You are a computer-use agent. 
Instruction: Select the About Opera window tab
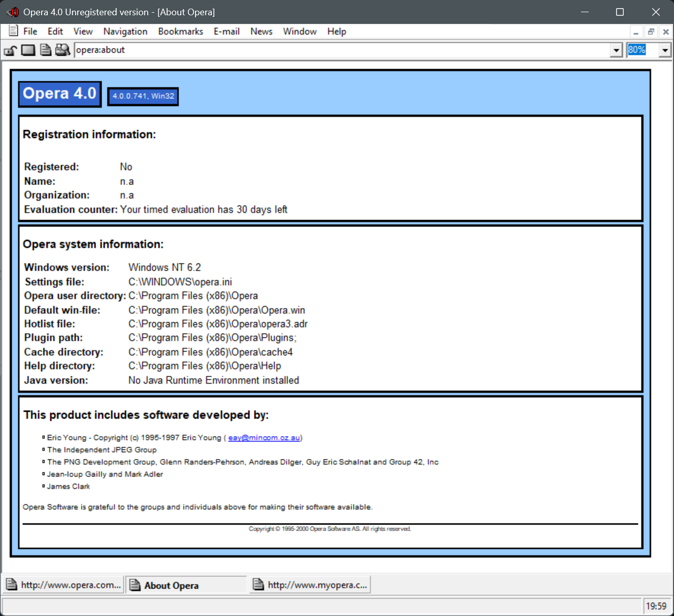tap(186, 585)
